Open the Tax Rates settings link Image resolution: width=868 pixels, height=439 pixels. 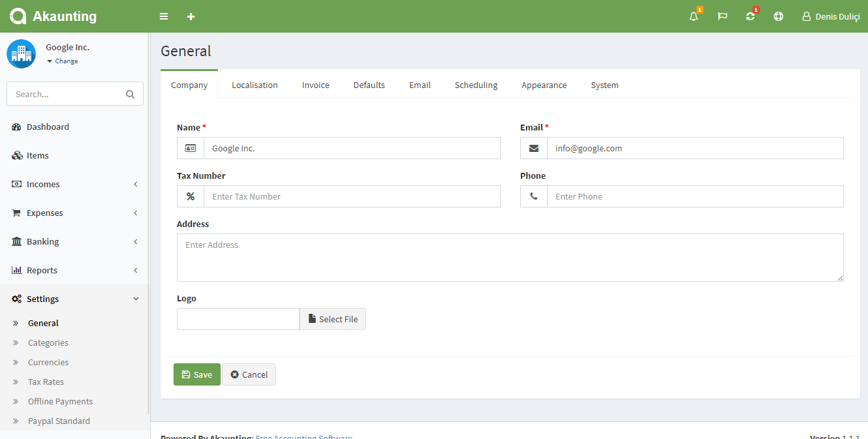coord(46,382)
